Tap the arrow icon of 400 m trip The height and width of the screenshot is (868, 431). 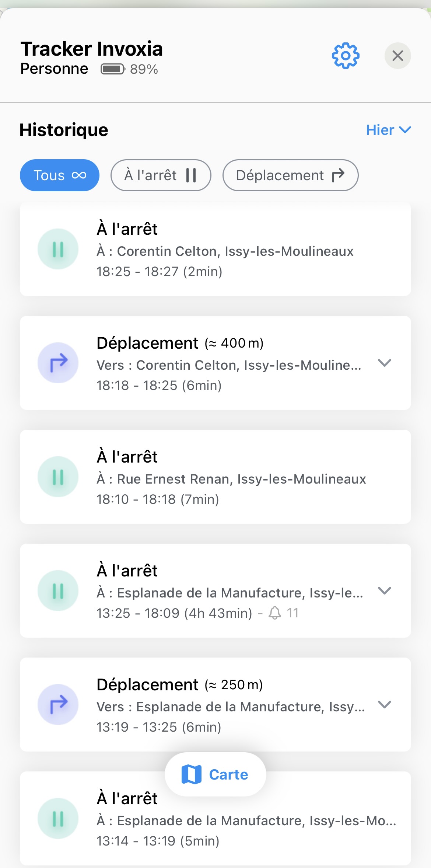[58, 363]
